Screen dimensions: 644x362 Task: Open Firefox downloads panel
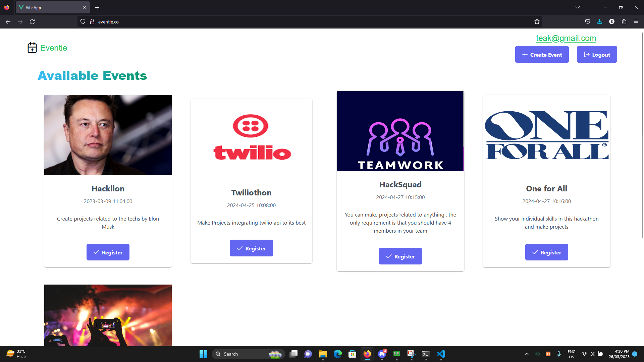click(600, 22)
